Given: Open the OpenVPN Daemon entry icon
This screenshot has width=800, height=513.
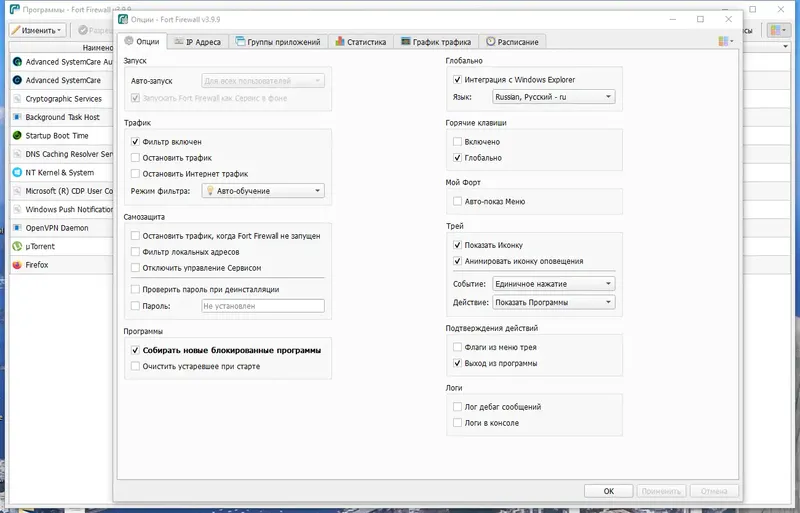Looking at the screenshot, I should tap(17, 228).
